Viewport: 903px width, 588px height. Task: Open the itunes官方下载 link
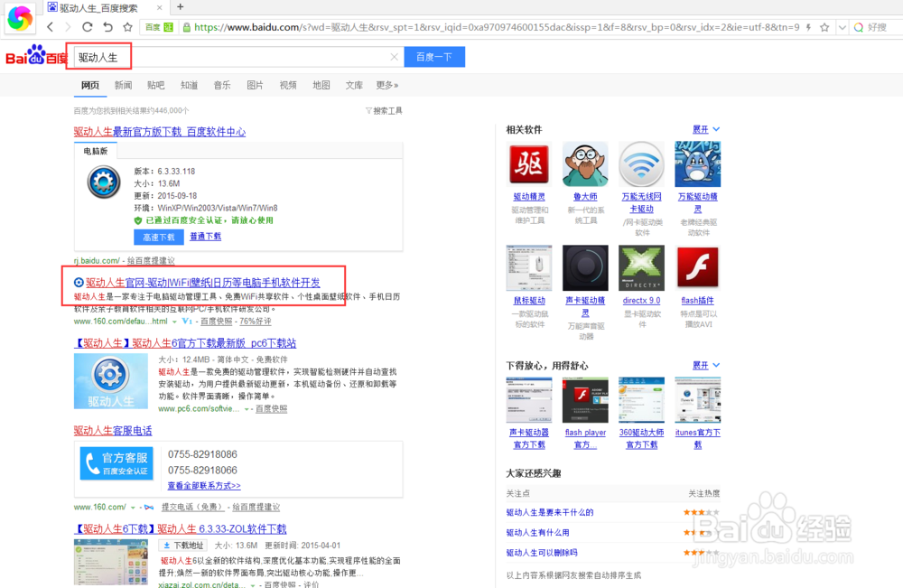698,438
